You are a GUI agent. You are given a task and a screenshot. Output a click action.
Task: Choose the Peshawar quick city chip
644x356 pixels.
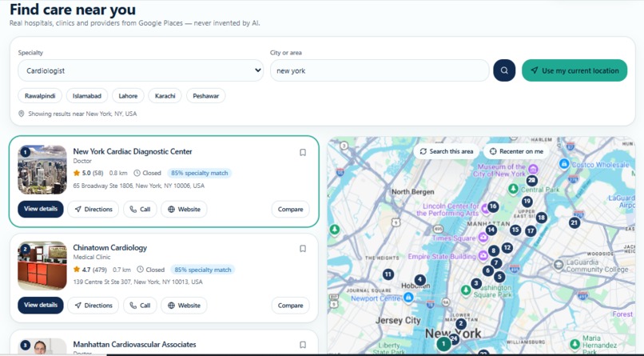(x=206, y=96)
